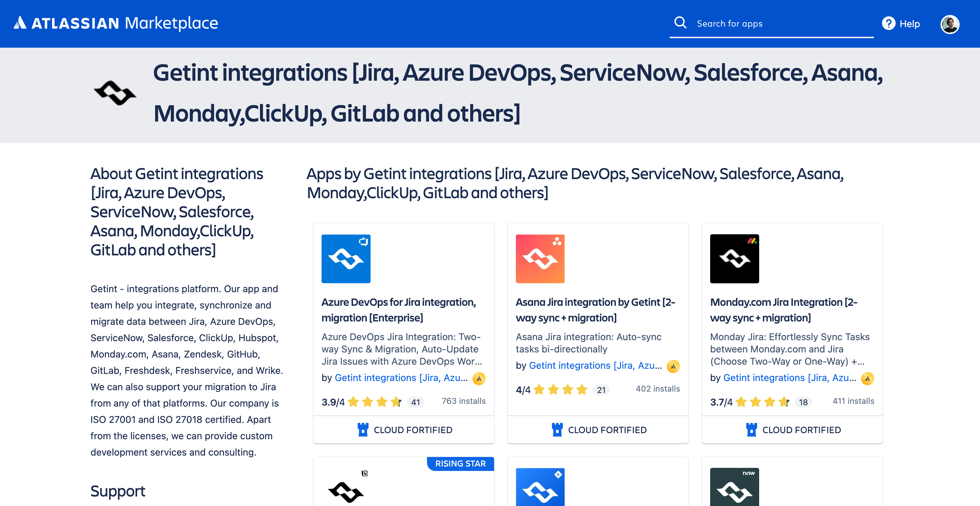Click Getint vendor link on Azure DevOps card
This screenshot has height=506, width=980.
point(401,378)
